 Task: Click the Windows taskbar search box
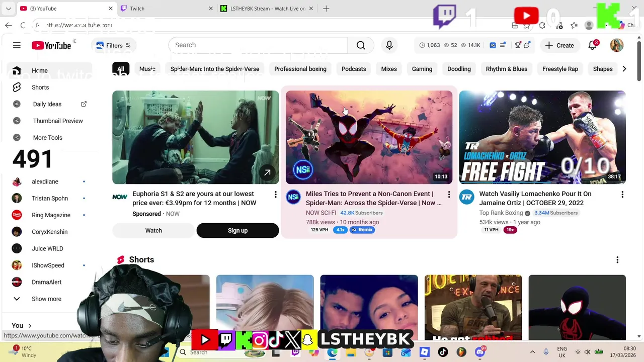click(x=221, y=352)
